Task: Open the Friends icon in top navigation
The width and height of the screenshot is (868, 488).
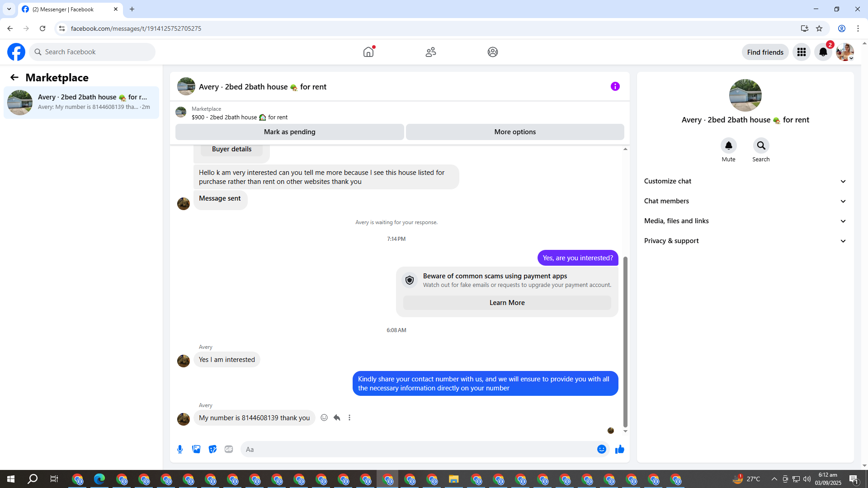Action: click(x=431, y=52)
